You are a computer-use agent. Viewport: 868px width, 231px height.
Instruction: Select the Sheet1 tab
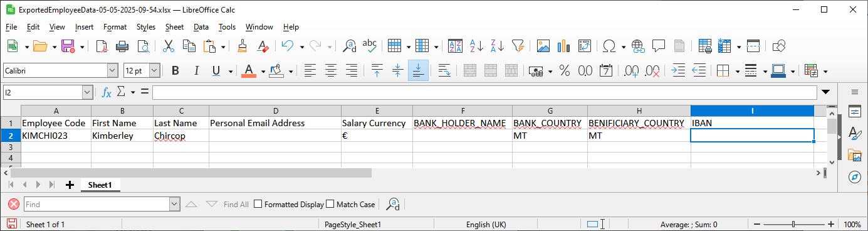[100, 185]
